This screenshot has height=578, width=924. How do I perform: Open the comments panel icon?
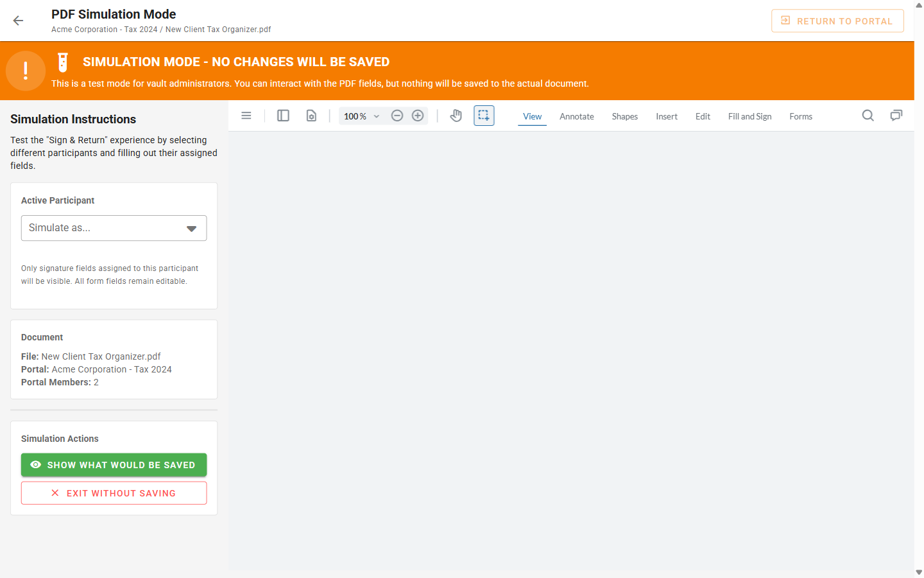[x=896, y=116]
